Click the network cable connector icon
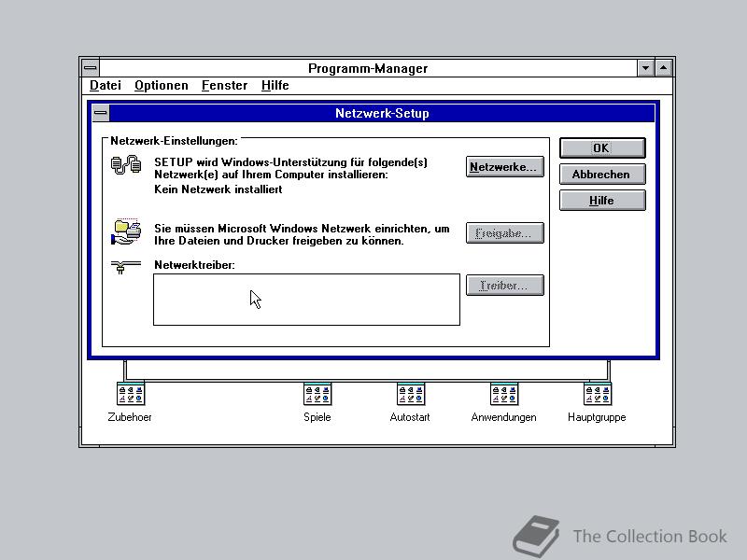The width and height of the screenshot is (747, 560). 126,165
